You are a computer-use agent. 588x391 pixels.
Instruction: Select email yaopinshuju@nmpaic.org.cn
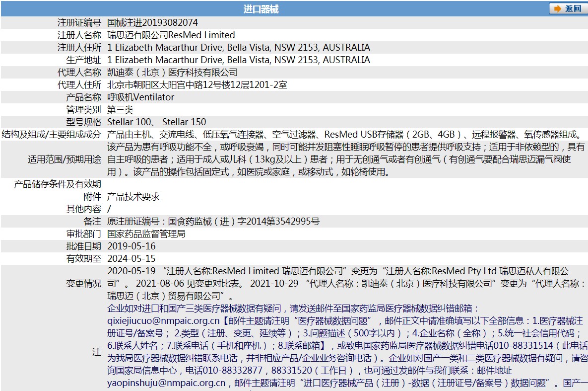pos(166,383)
